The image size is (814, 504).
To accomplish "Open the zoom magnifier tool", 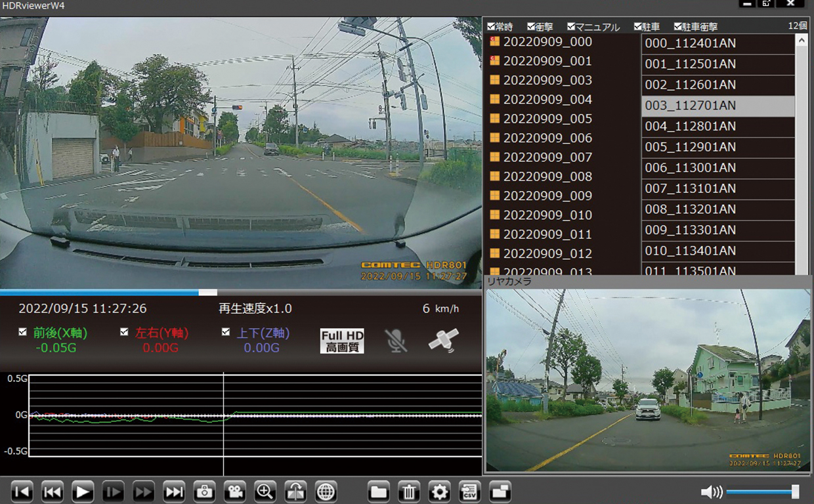I will pos(265,492).
